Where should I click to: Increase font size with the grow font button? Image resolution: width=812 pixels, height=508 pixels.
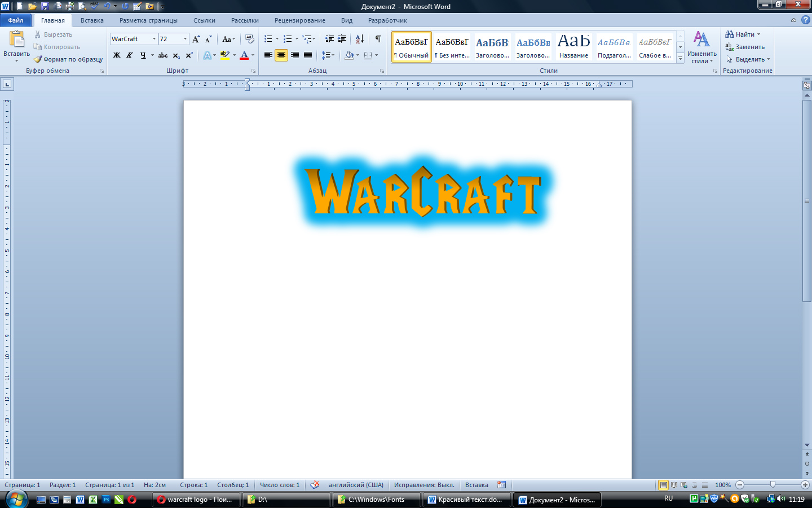(x=196, y=39)
